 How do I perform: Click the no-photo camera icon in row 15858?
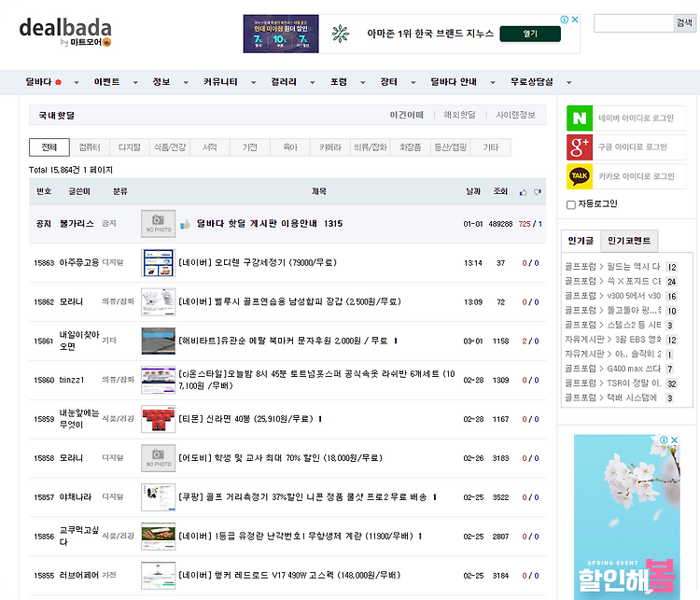coord(159,458)
